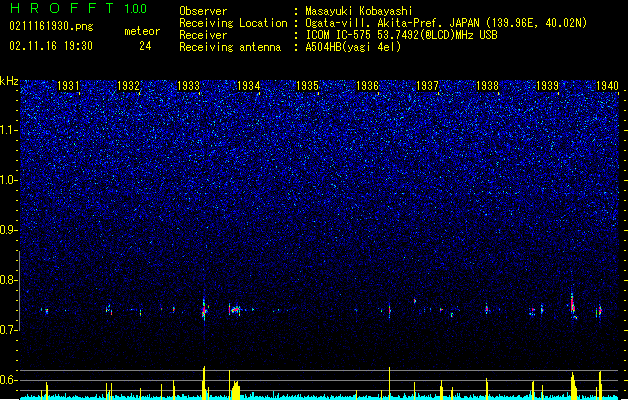Click the HROFFT program title text
Viewport: 629px width, 400px height.
62,8
